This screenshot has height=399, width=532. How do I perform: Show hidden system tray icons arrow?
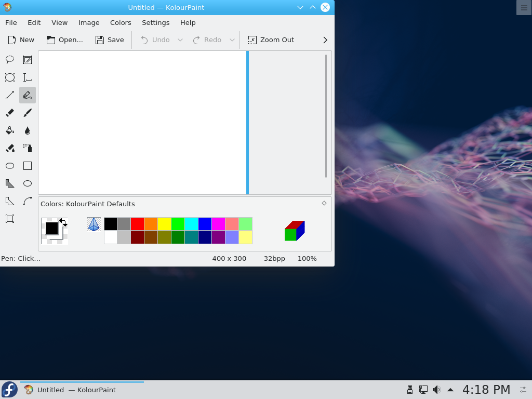pos(450,390)
